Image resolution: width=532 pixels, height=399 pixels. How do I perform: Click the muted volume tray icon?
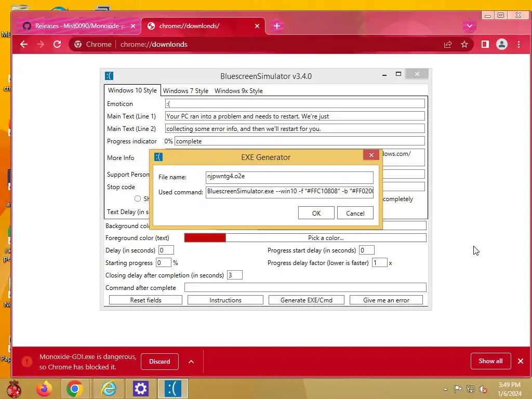(x=483, y=389)
